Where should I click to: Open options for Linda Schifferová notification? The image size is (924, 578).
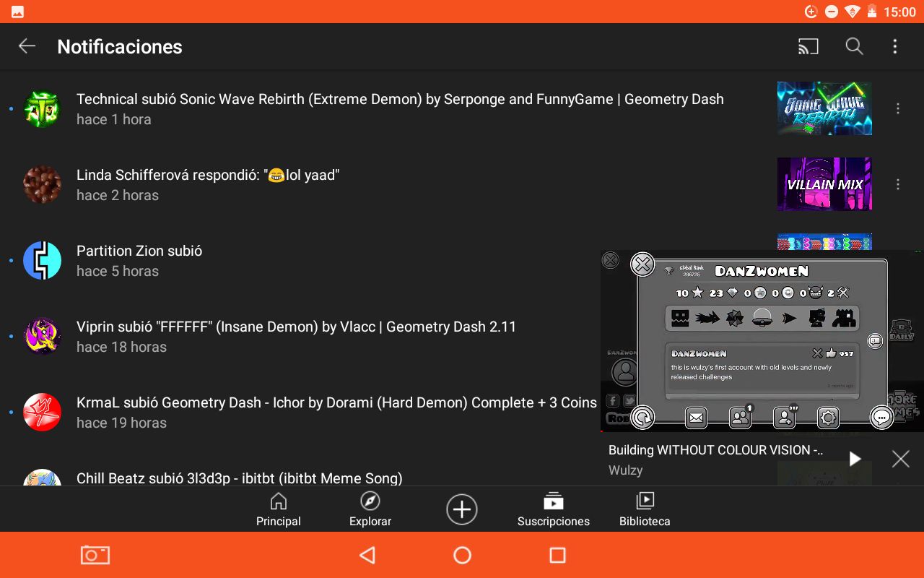(898, 184)
